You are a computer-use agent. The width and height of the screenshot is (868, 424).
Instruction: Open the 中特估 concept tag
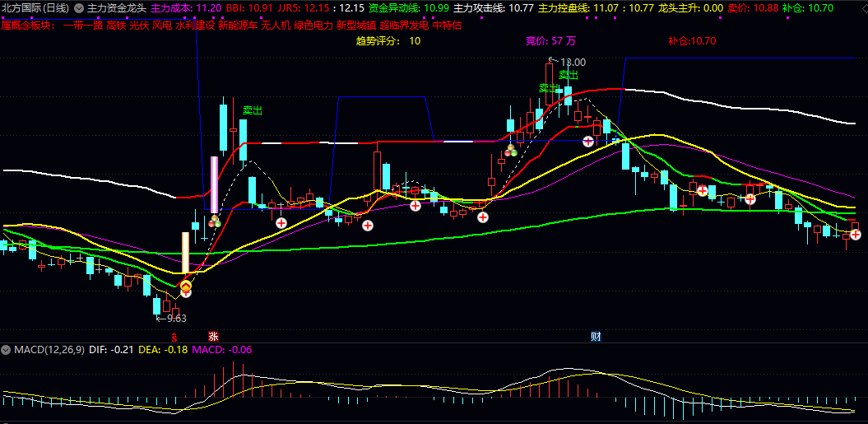448,26
